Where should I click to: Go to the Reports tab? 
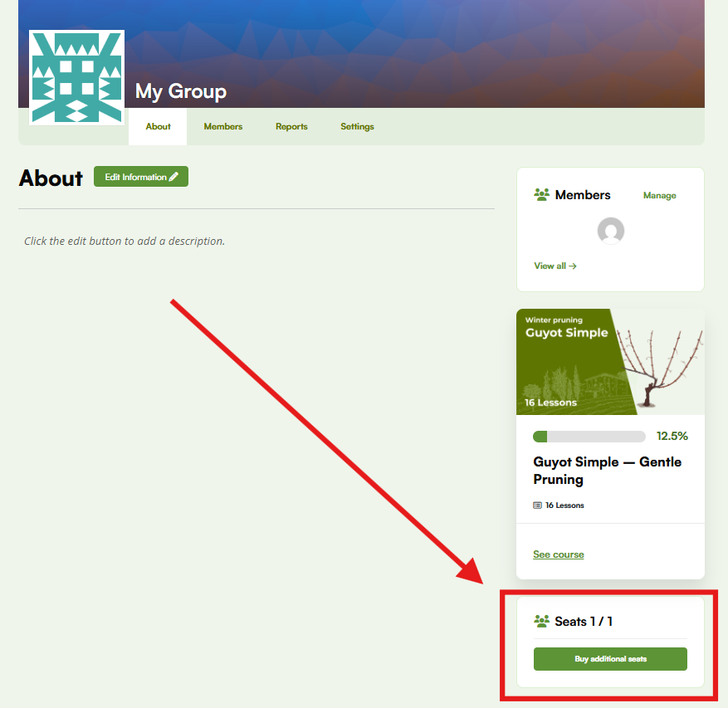click(x=291, y=126)
